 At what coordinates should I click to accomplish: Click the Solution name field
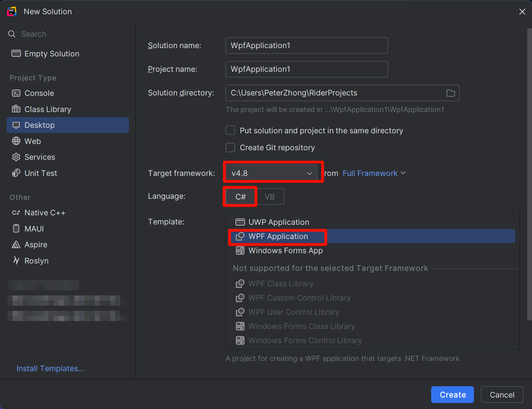pyautogui.click(x=306, y=45)
